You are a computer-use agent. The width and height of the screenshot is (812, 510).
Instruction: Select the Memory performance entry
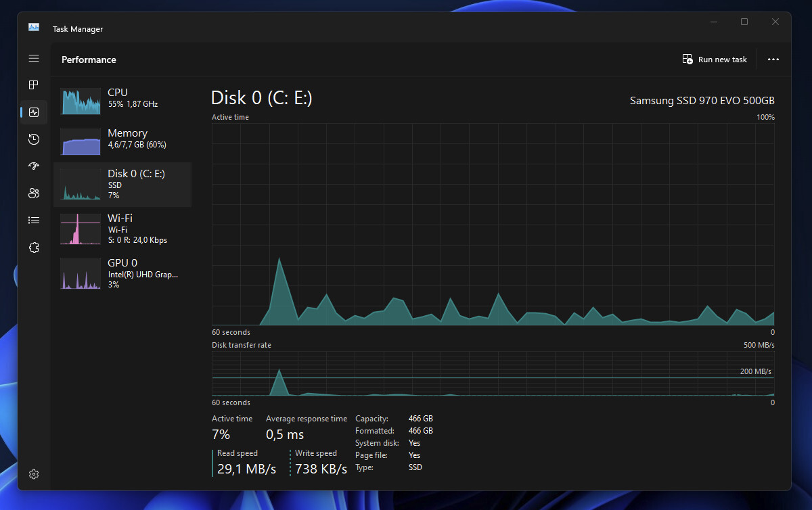pos(122,142)
